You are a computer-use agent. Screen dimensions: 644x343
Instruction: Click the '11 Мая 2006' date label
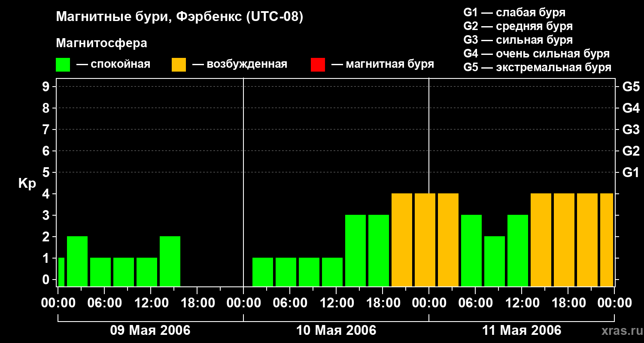[522, 331]
